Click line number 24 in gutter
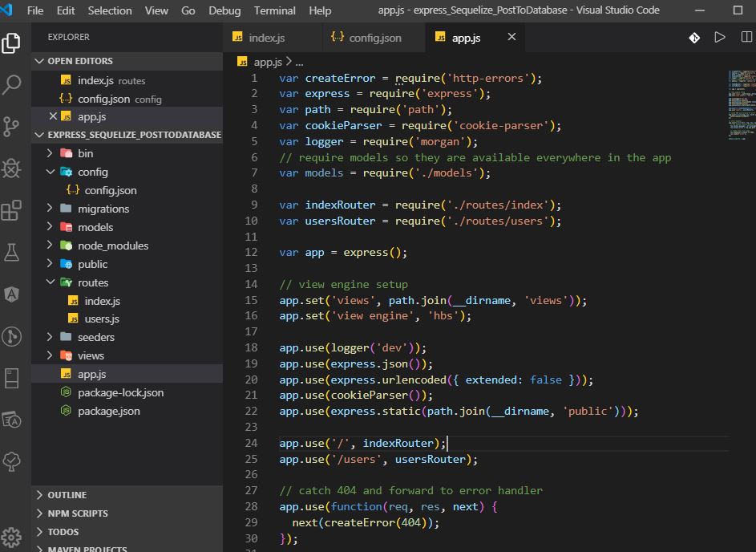 tap(251, 443)
